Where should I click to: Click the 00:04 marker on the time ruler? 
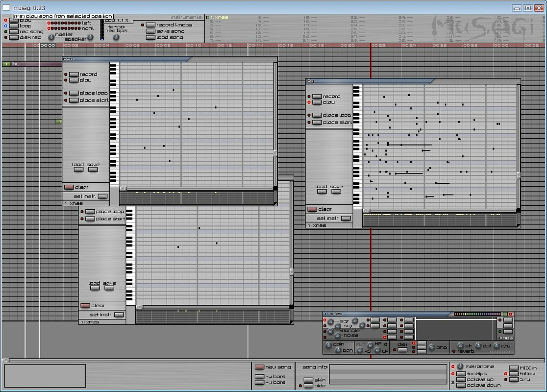point(102,46)
